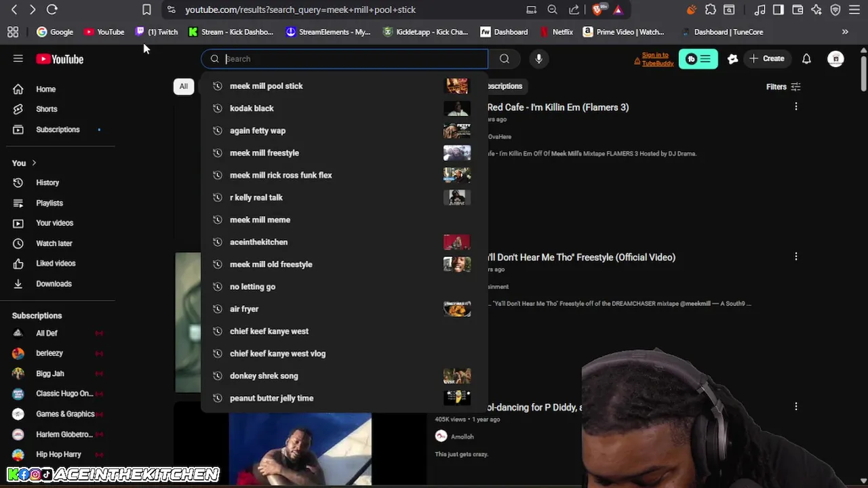Open the Google bookmark
The height and width of the screenshot is (488, 868).
[55, 32]
